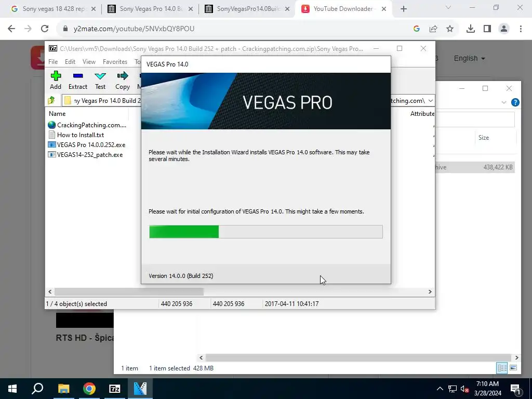532x399 pixels.
Task: Click help icon in Explorer window
Action: pos(515,102)
